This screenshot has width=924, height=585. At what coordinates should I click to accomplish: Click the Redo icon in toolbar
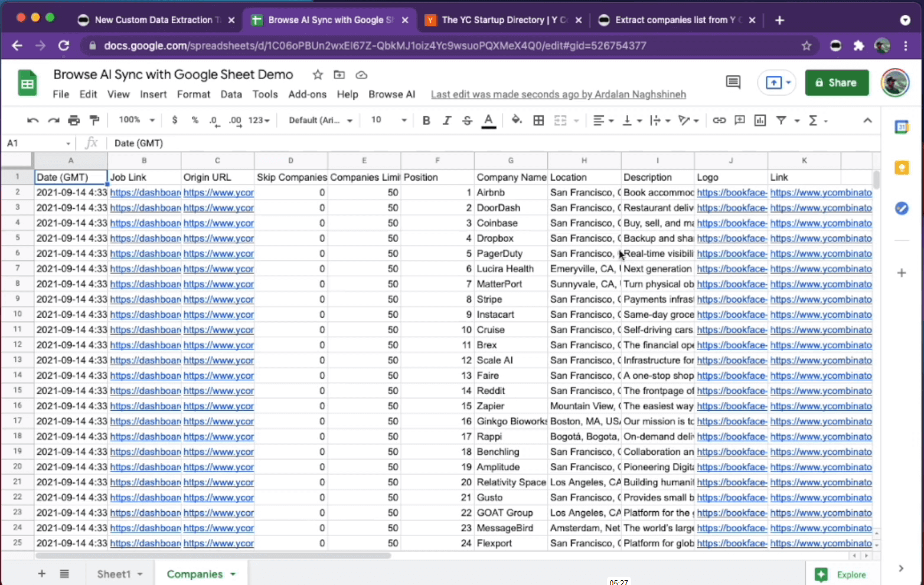(x=53, y=120)
